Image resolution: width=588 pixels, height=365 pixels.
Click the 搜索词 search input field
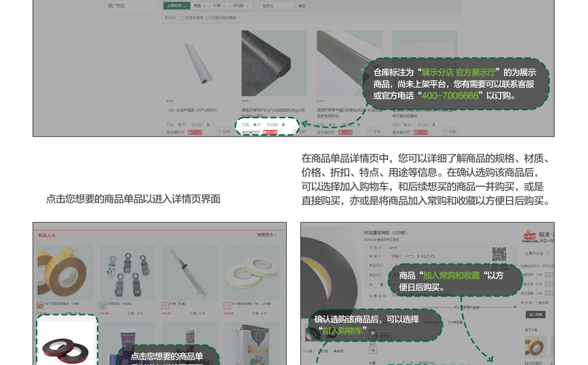pos(277,6)
